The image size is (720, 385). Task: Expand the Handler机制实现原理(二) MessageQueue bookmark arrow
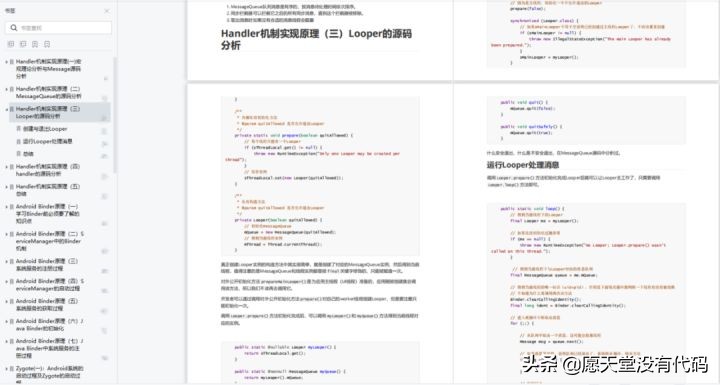6,89
